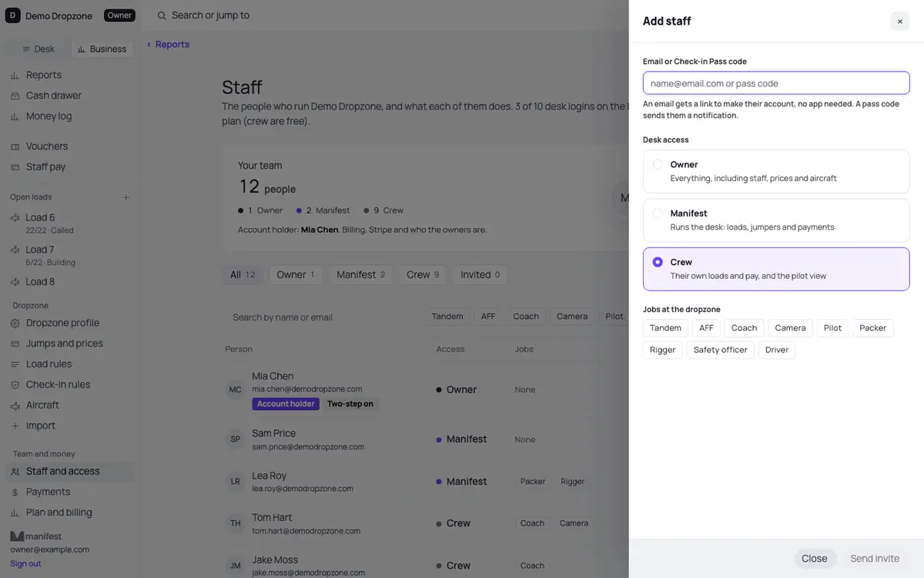Toggle the Safety officer job chip
Screen dimensions: 924x578
(720, 350)
